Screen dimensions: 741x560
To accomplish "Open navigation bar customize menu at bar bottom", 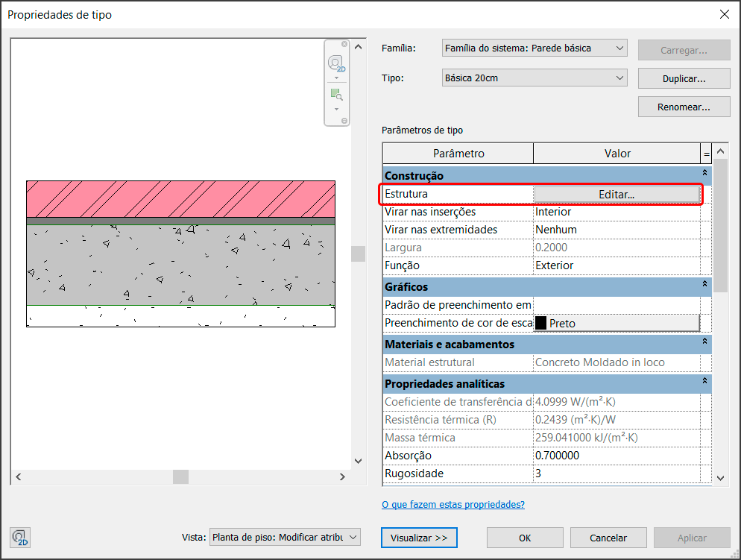I will click(x=344, y=120).
